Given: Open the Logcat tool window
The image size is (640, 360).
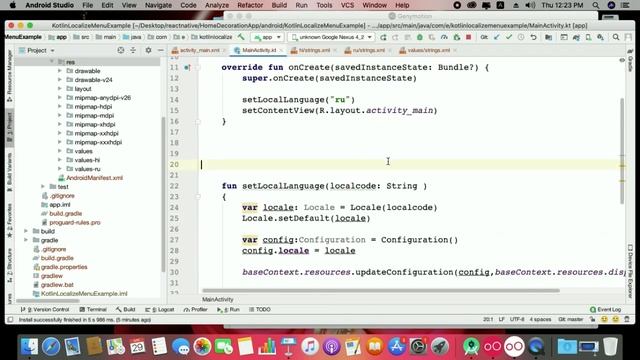Looking at the screenshot, I should point(160,309).
